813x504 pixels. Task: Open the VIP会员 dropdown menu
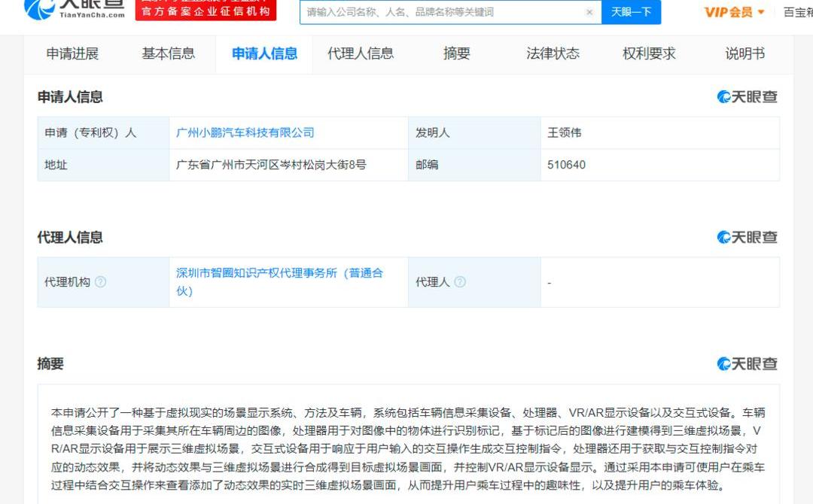(x=734, y=12)
